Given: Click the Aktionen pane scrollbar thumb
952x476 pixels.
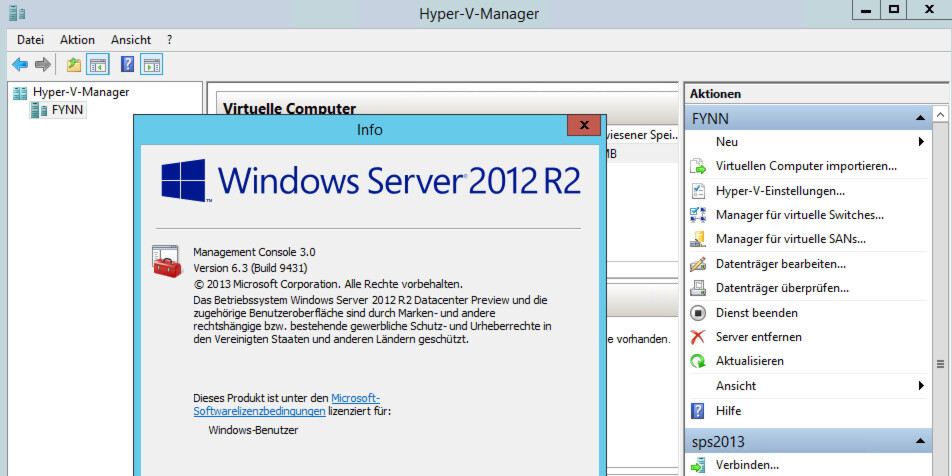Looking at the screenshot, I should 940,364.
